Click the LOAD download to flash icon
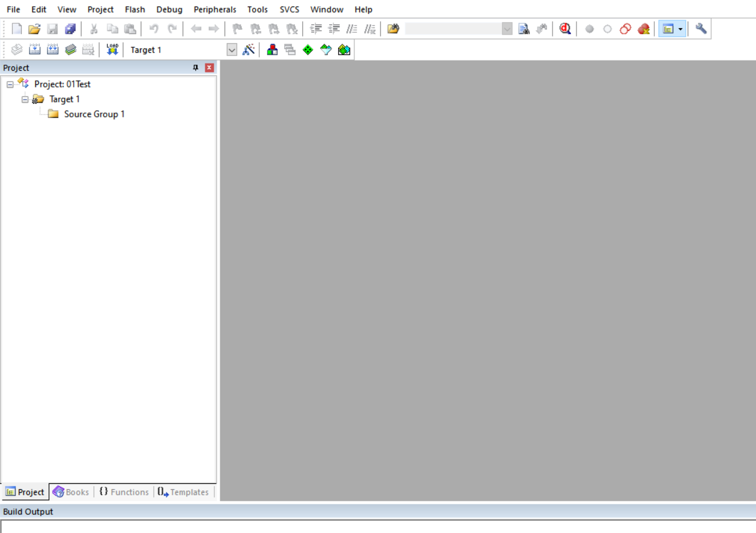 (x=112, y=50)
